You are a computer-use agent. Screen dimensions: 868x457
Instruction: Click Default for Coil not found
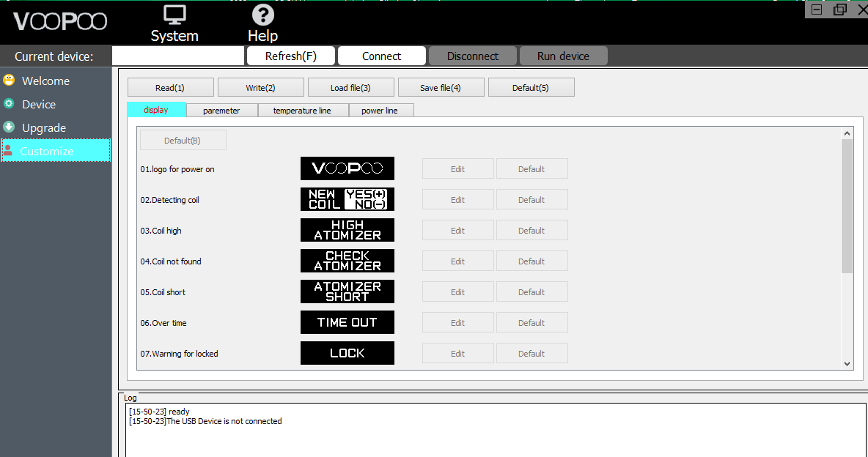point(532,261)
